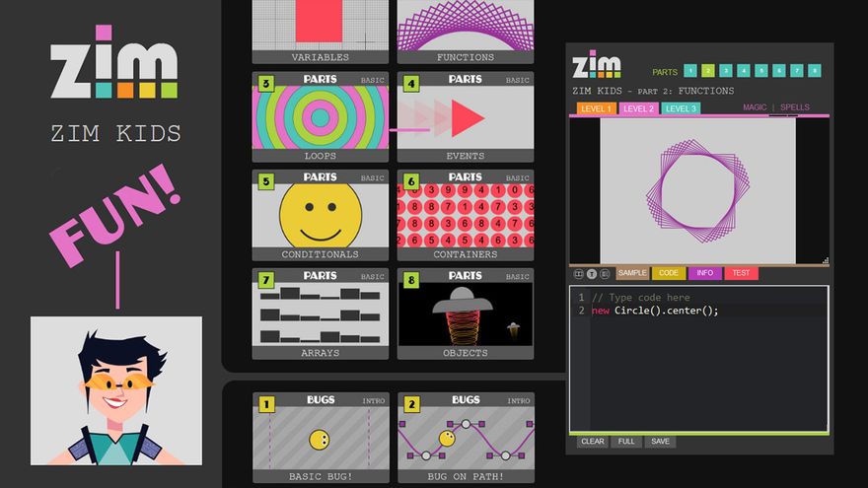Open the Conditionals smiley thumbnail
Image resolution: width=868 pixels, height=488 pixels.
[321, 215]
